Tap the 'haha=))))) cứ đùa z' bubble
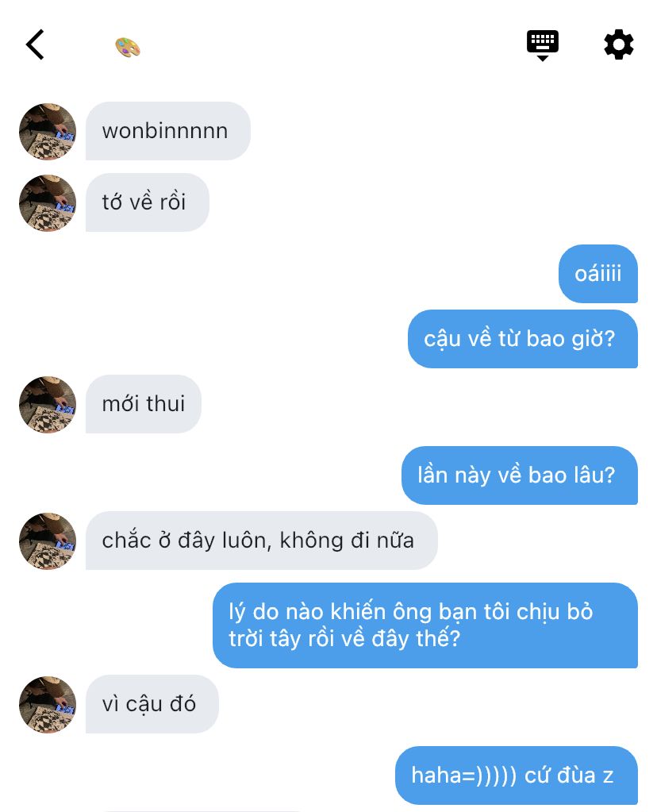 [x=517, y=775]
